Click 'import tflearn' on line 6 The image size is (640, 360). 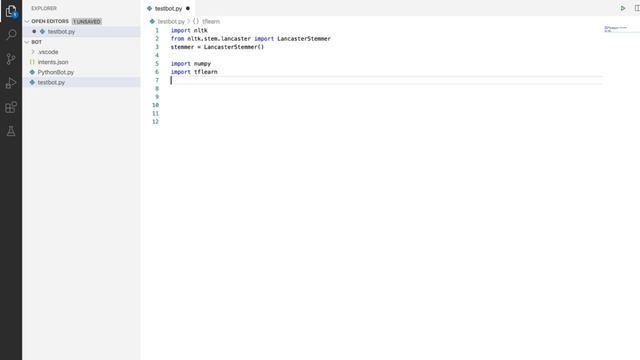tap(194, 72)
